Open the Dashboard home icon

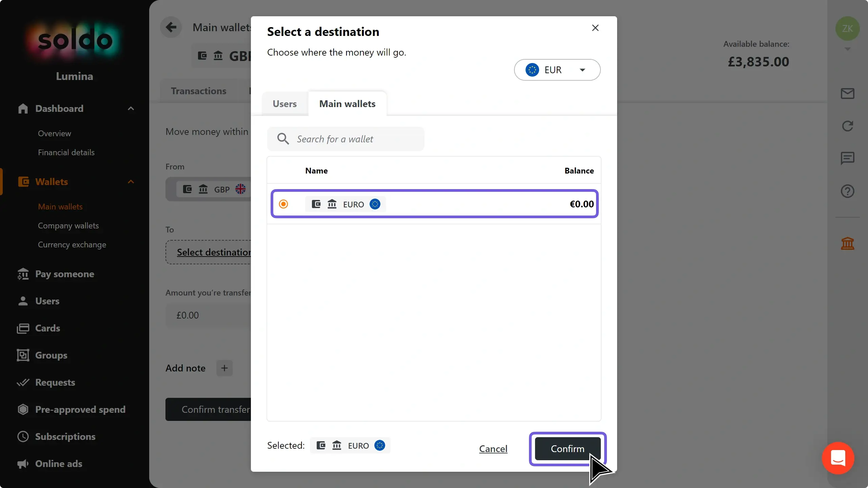click(23, 108)
